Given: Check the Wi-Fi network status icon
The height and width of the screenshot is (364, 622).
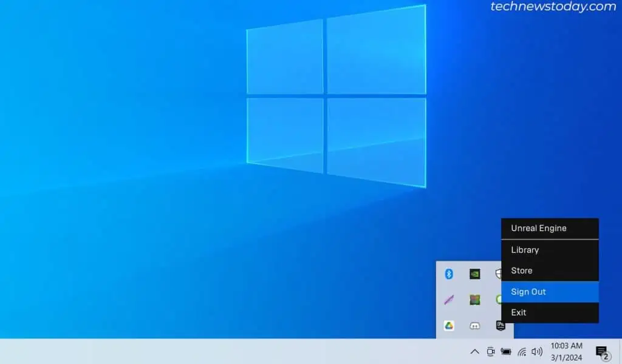Looking at the screenshot, I should (522, 351).
